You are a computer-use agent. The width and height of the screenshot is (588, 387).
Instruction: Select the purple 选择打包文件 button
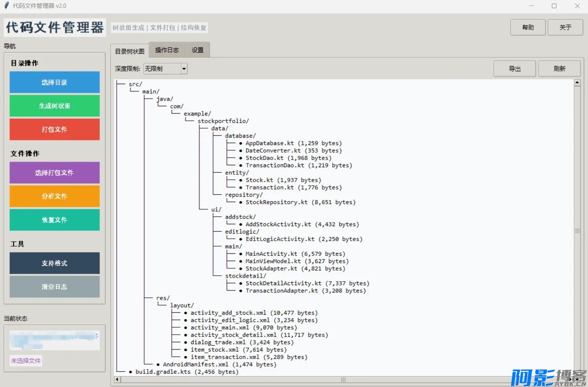[54, 173]
